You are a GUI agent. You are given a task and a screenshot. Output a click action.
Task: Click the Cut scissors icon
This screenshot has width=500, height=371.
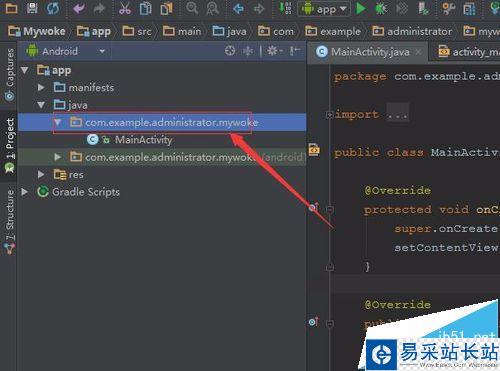click(x=125, y=8)
